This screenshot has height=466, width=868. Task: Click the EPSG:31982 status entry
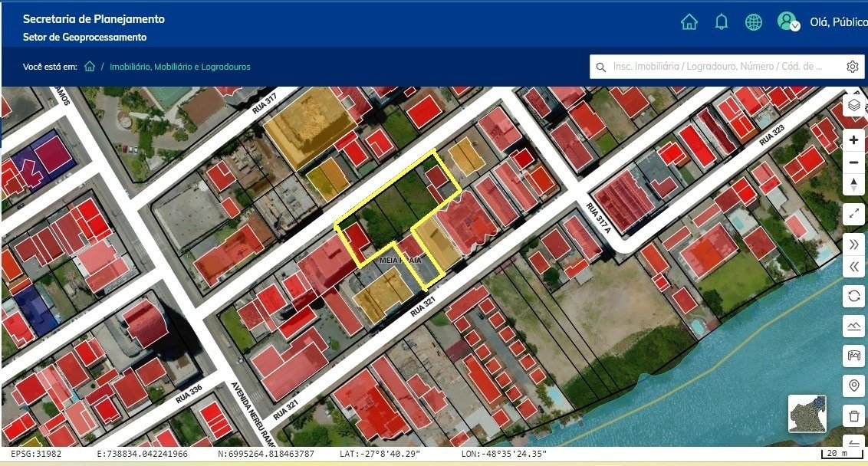(36, 454)
